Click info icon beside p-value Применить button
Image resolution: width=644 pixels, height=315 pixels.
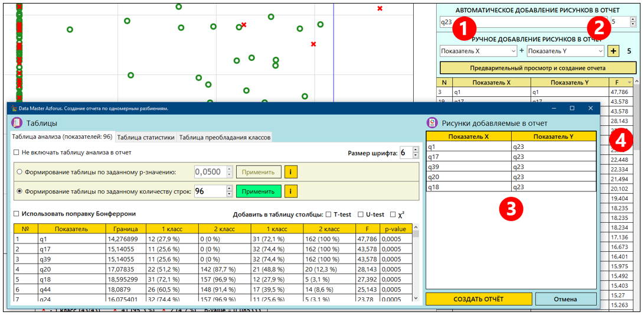pyautogui.click(x=290, y=172)
